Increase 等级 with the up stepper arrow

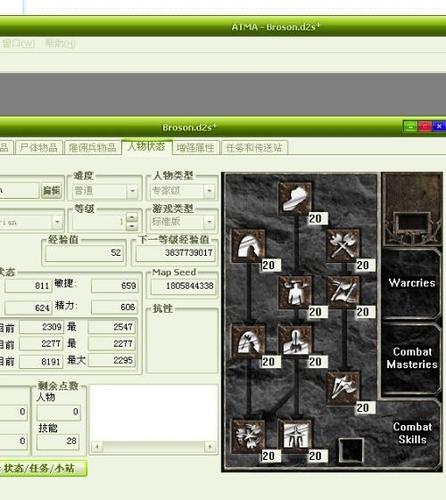(x=132, y=218)
